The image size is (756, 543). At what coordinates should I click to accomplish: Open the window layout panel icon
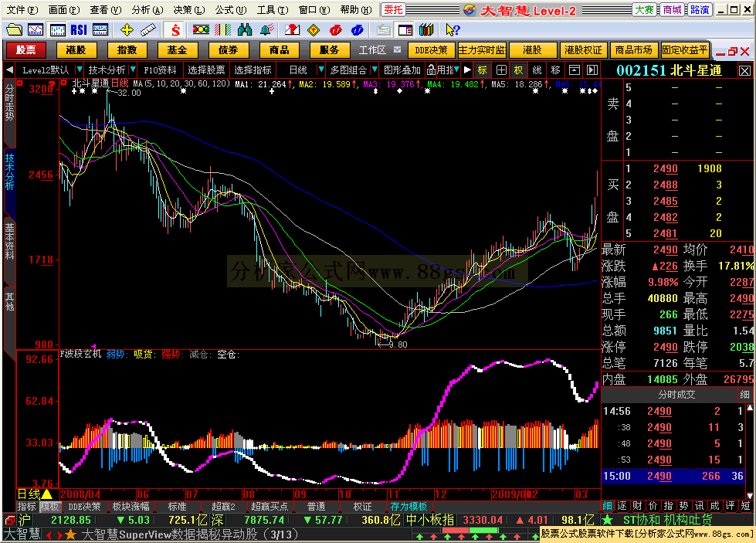(405, 30)
